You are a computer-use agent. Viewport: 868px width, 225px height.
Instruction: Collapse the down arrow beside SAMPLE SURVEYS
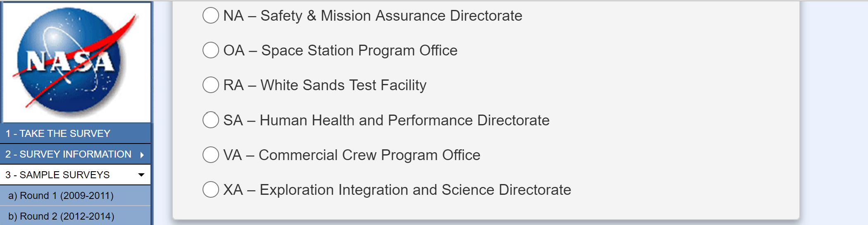pyautogui.click(x=141, y=175)
